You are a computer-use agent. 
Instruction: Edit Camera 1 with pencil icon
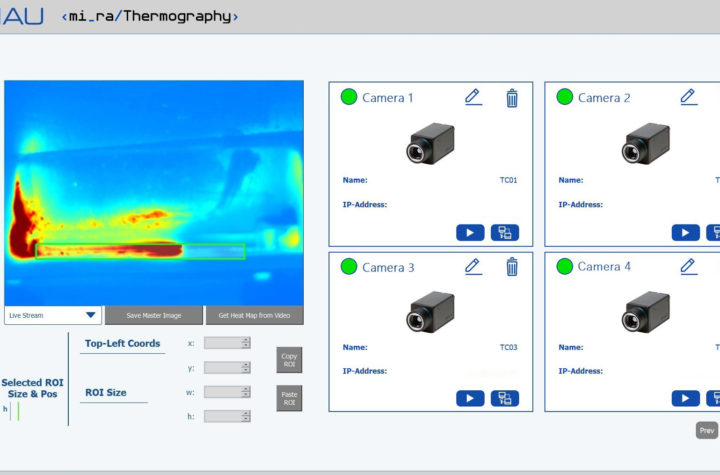pyautogui.click(x=473, y=97)
